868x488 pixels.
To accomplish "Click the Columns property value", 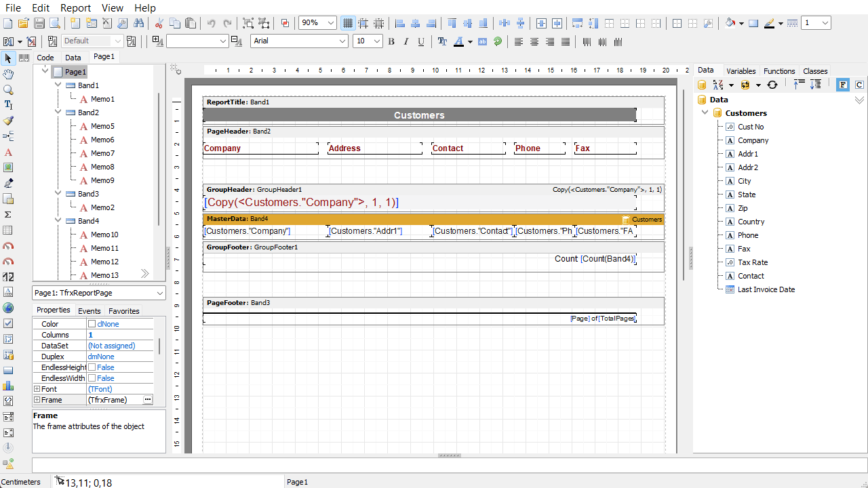I will click(x=120, y=335).
